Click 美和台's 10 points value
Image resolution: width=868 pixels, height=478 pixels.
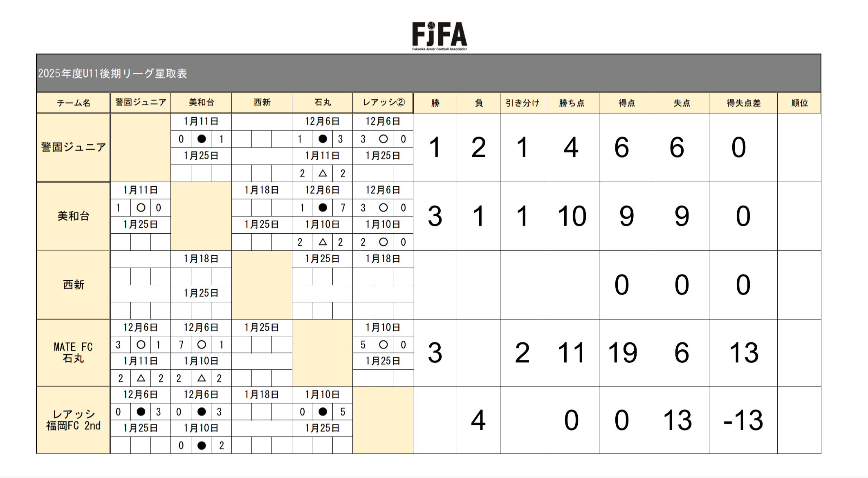coord(572,216)
